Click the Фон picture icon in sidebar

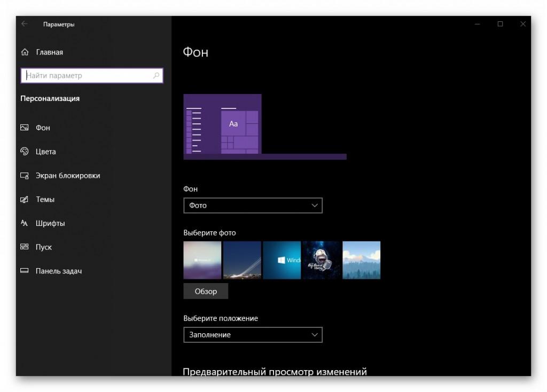pyautogui.click(x=24, y=128)
